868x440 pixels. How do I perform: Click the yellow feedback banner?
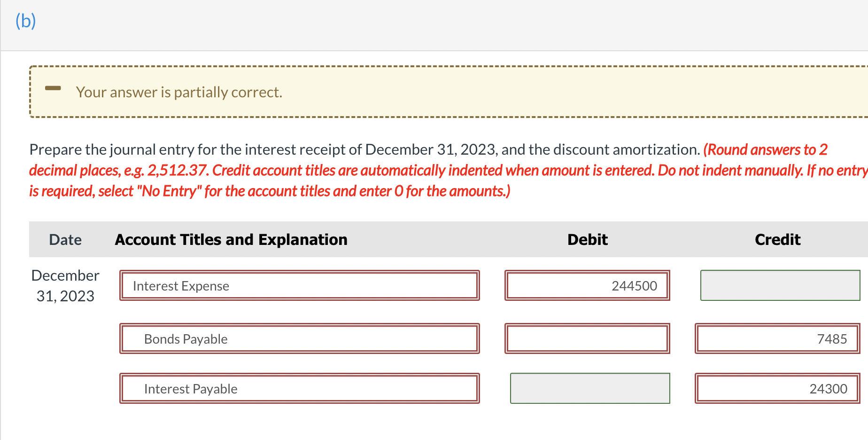click(x=423, y=91)
